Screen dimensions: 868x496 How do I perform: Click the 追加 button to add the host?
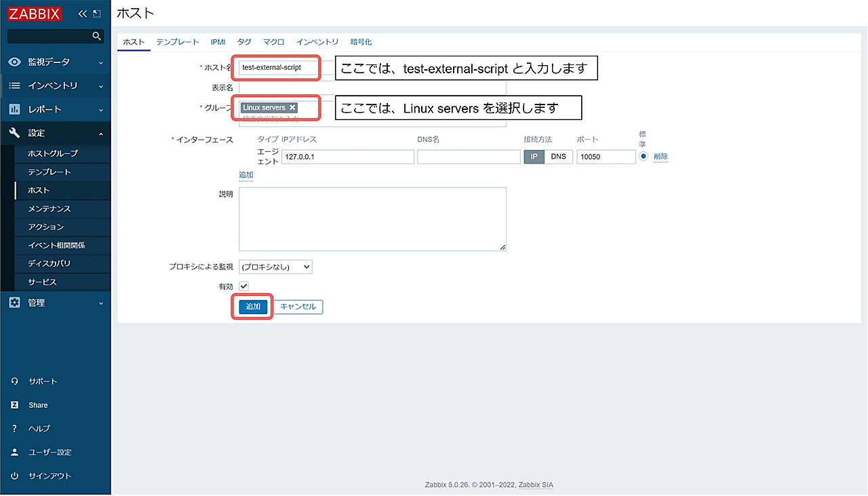click(252, 307)
